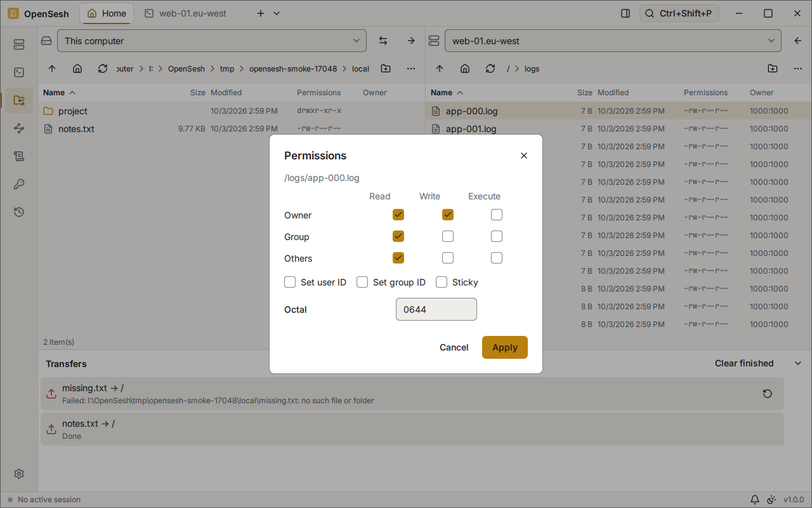This screenshot has height=508, width=812.
Task: Enable Owner Execute permission
Action: click(497, 215)
